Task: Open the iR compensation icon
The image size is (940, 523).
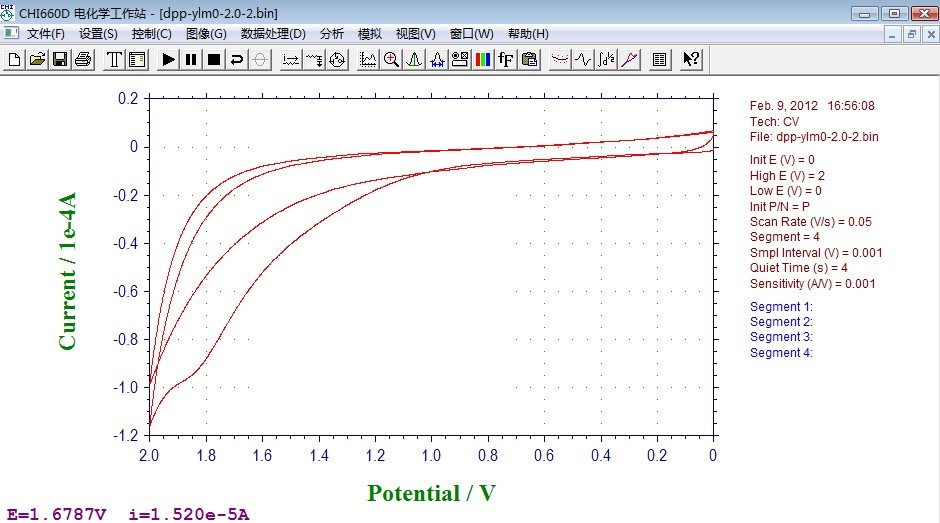Action: (291, 59)
